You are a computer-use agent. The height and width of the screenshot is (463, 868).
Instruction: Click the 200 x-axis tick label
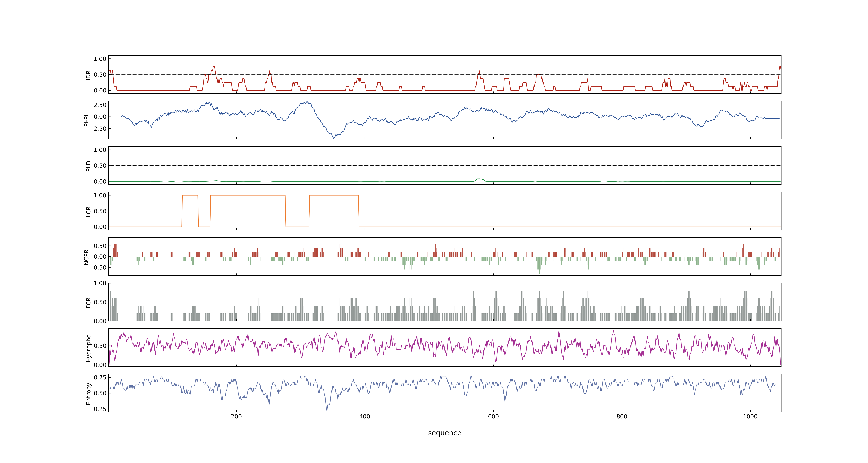click(236, 416)
